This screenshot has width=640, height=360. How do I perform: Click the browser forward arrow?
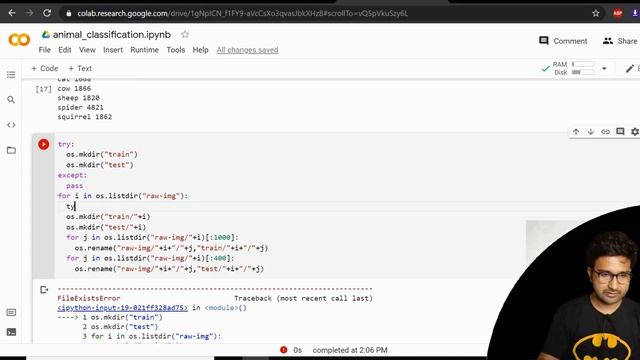point(29,13)
